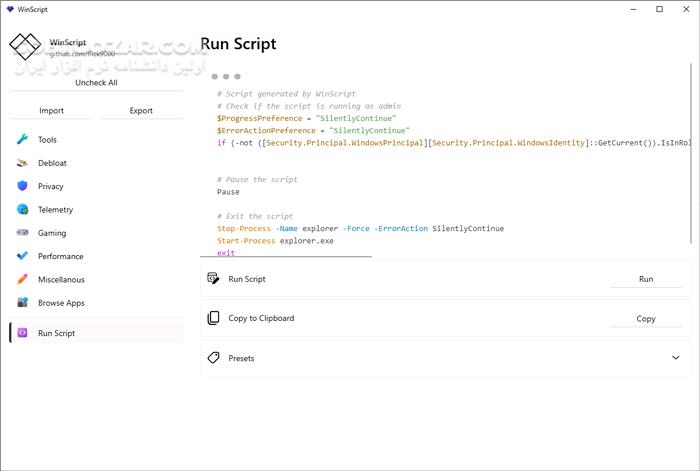Viewport: 700px width, 471px height.
Task: Open the github.com/flick9000 link
Action: click(x=82, y=54)
